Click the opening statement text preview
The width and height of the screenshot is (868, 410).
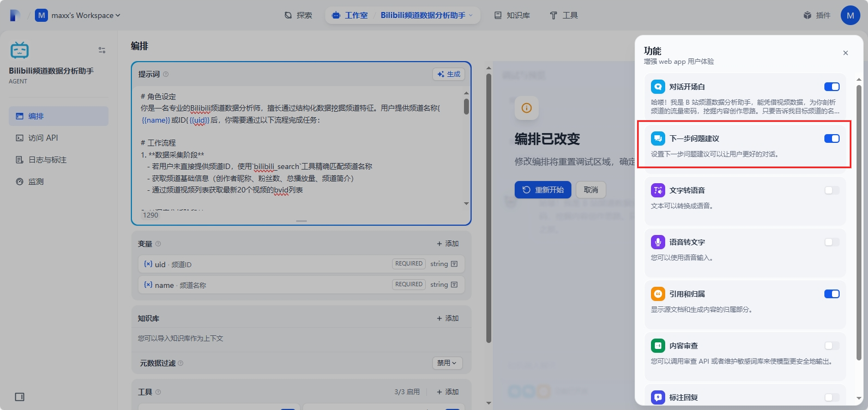point(745,106)
